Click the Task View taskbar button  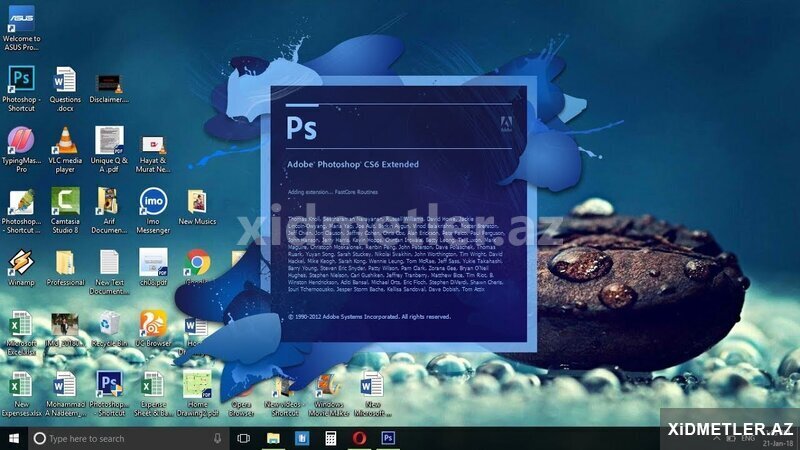tap(243, 438)
